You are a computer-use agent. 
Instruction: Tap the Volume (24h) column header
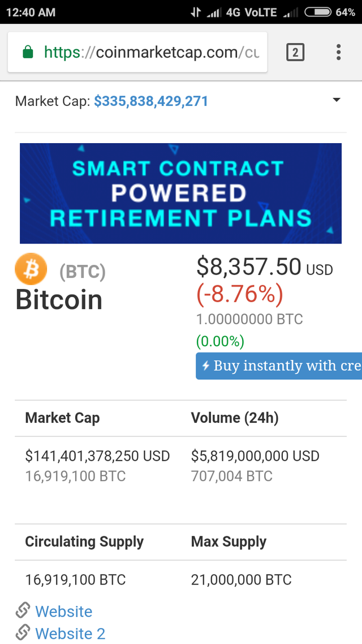coord(235,418)
